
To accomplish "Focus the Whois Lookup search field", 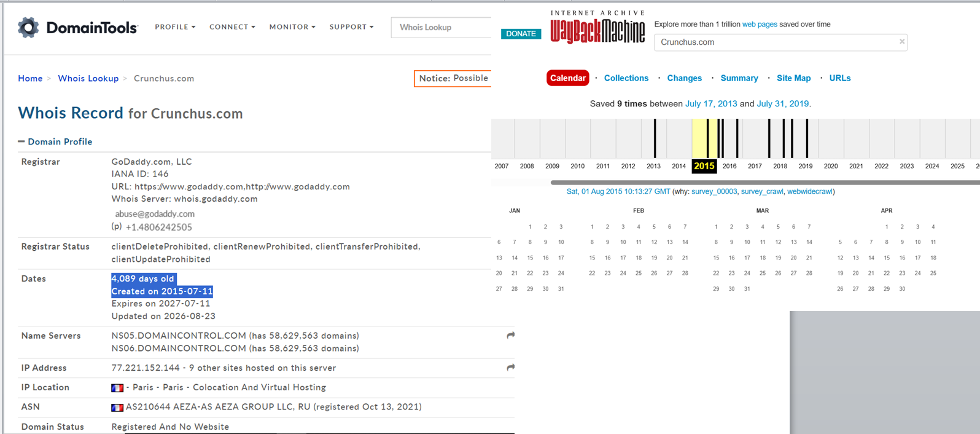I will [x=441, y=28].
